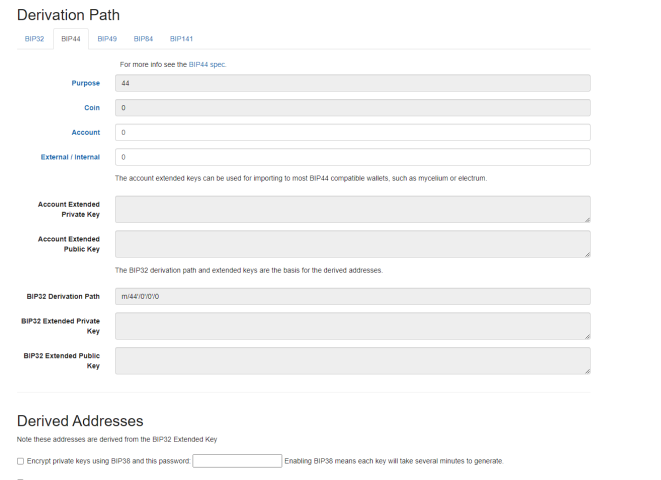Click the Purpose field showing 44
This screenshot has height=480, width=661.
(353, 83)
